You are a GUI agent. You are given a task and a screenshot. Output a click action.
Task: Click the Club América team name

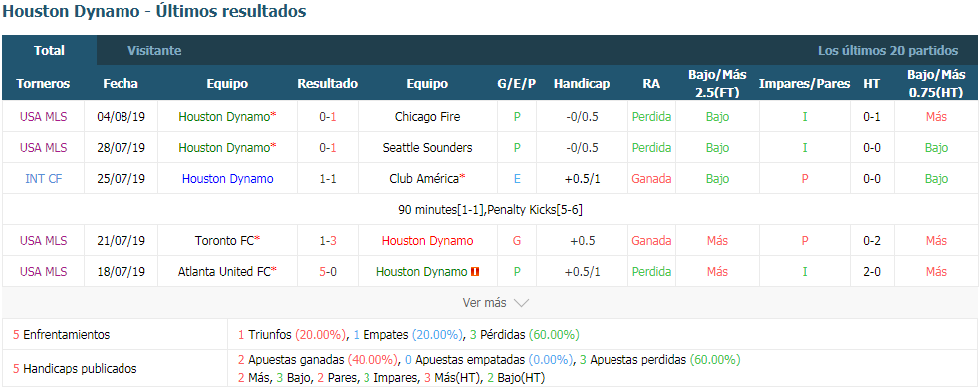point(424,178)
